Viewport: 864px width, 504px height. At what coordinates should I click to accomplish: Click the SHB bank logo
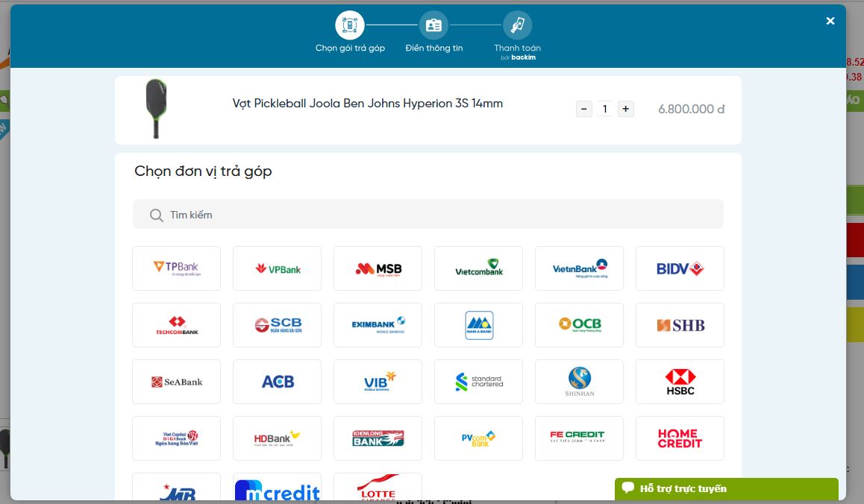[x=680, y=325]
